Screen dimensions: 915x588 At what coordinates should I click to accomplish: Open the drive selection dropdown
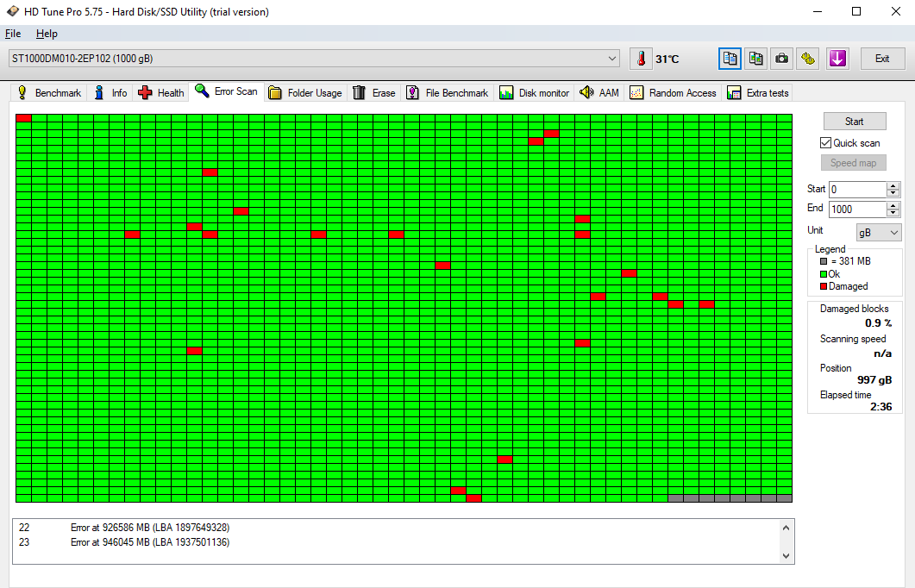[x=611, y=59]
